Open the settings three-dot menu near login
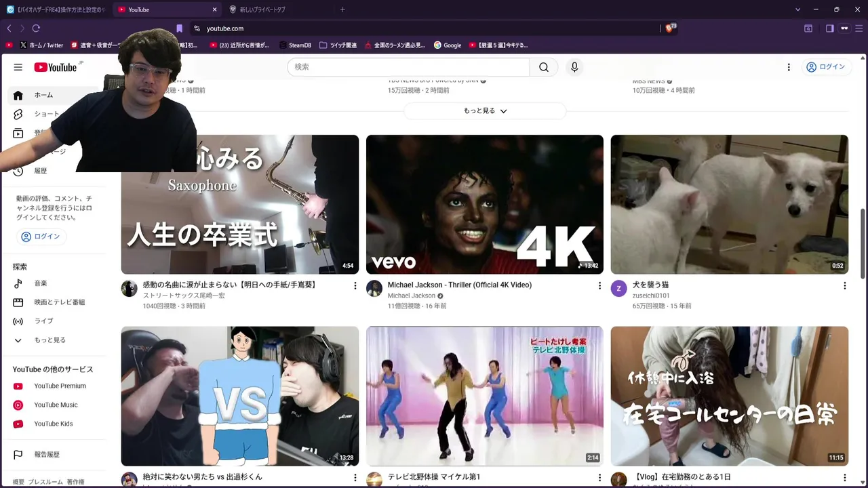Viewport: 868px width, 488px height. tap(789, 67)
